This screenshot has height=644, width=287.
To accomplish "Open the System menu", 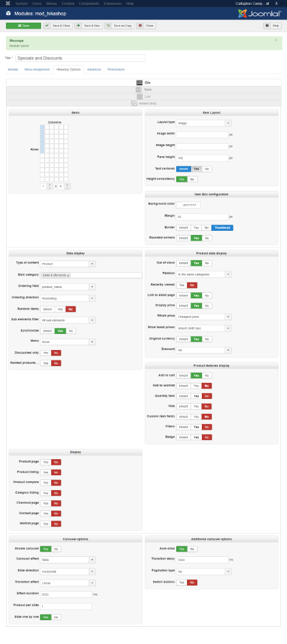I will coord(21,4).
